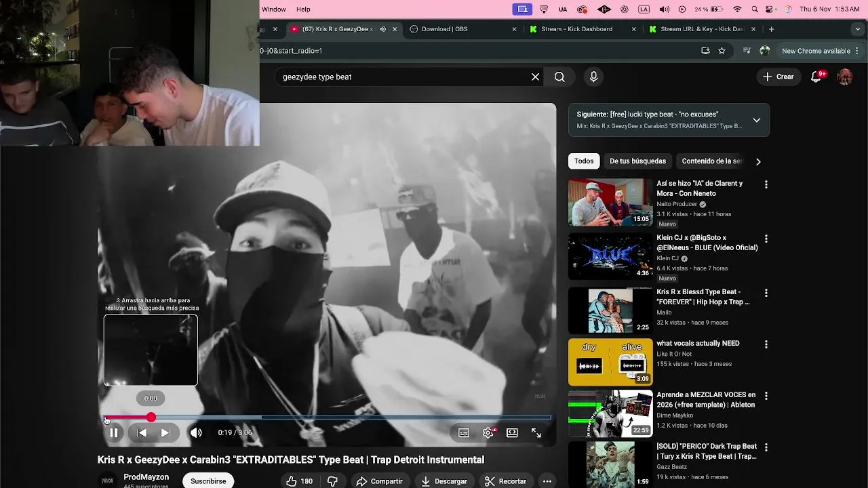Show more filter chips with right arrow
This screenshot has width=868, height=488.
tap(758, 161)
